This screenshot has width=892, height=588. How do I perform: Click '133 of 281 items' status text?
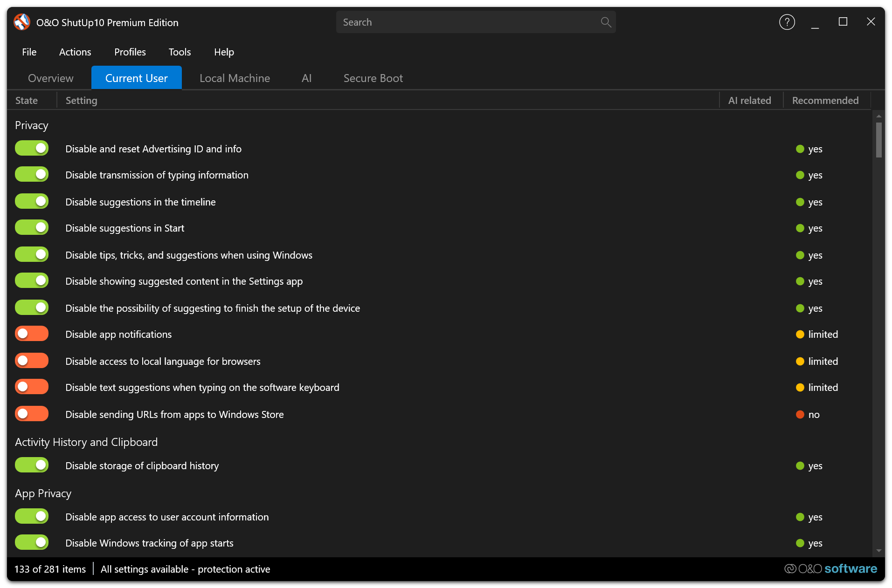[50, 569]
